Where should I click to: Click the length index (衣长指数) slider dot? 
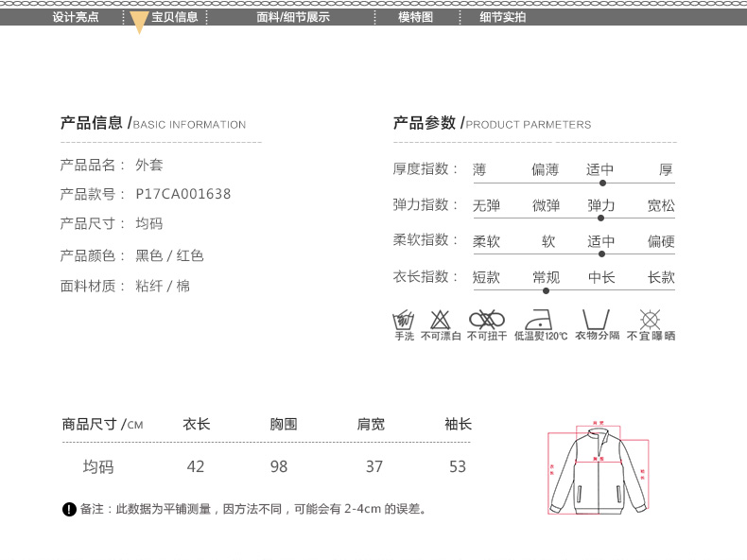[x=546, y=290]
